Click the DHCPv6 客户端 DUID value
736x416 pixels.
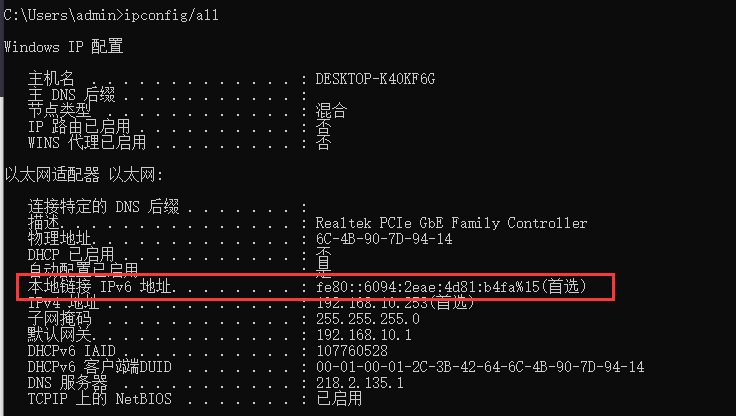pos(479,367)
